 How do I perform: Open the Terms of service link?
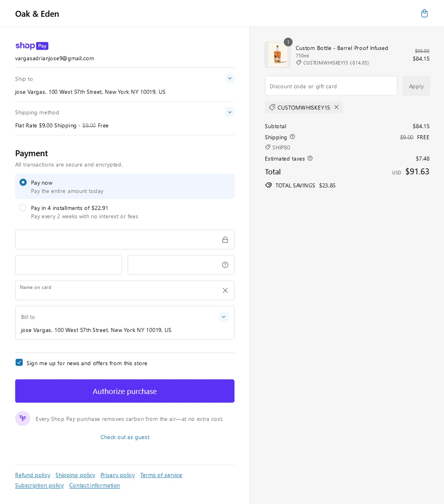161,475
